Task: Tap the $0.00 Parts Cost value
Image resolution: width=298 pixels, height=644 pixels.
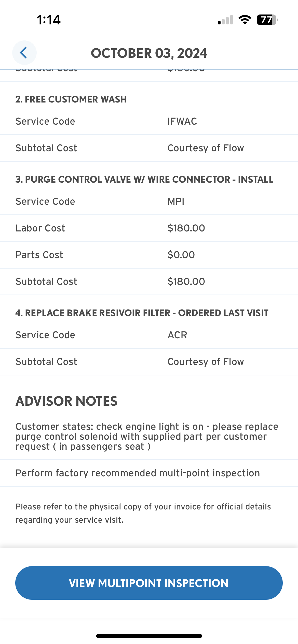Action: point(181,255)
